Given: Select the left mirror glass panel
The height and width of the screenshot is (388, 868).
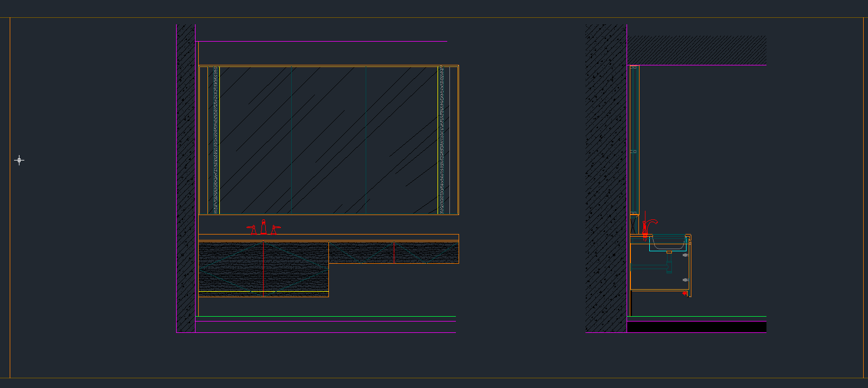Looking at the screenshot, I should click(x=255, y=141).
